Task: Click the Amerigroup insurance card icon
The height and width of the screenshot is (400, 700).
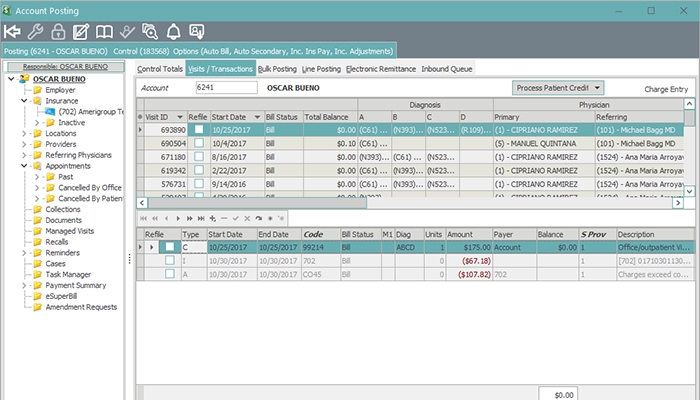Action: [x=51, y=112]
